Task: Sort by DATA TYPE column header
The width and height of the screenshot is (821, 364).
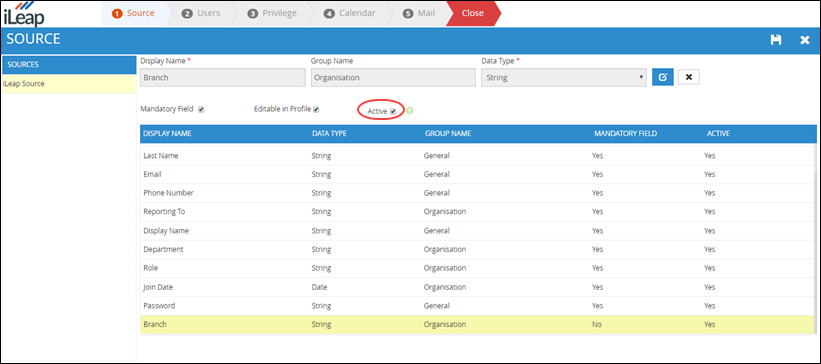Action: tap(329, 134)
